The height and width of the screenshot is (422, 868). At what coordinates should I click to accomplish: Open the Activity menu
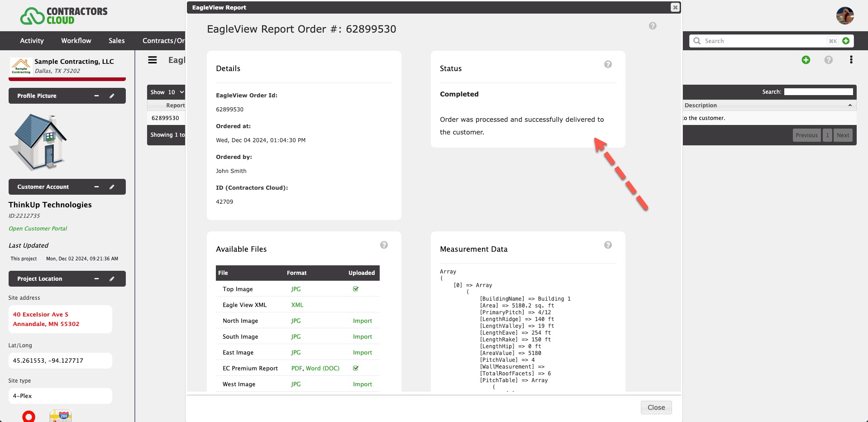[x=32, y=41]
